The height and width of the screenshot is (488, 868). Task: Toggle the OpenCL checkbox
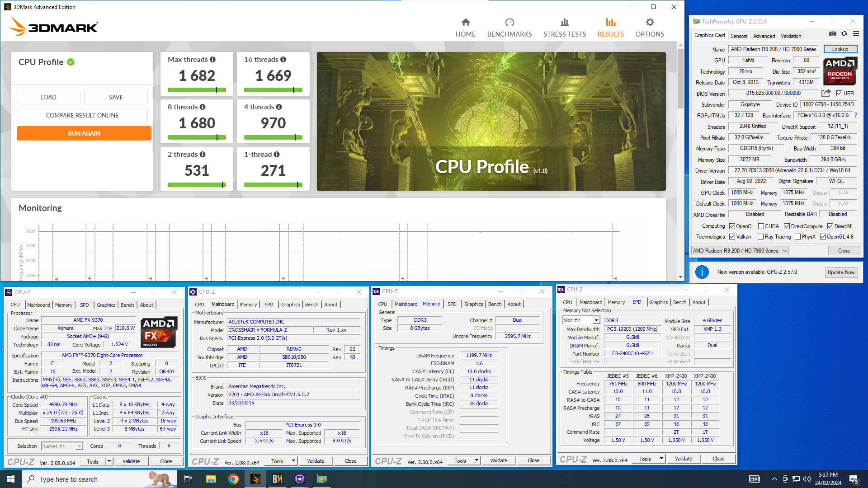coord(732,226)
